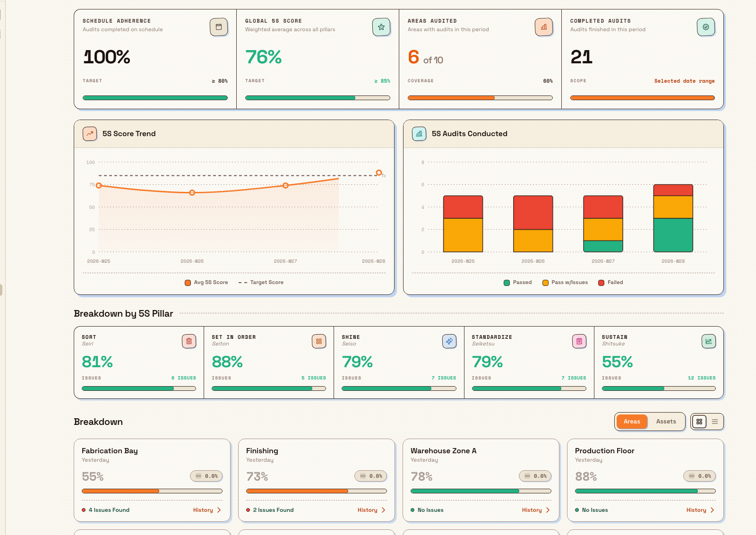
Task: Click 'No Issues' on Warehouse Zone A
Action: point(430,510)
